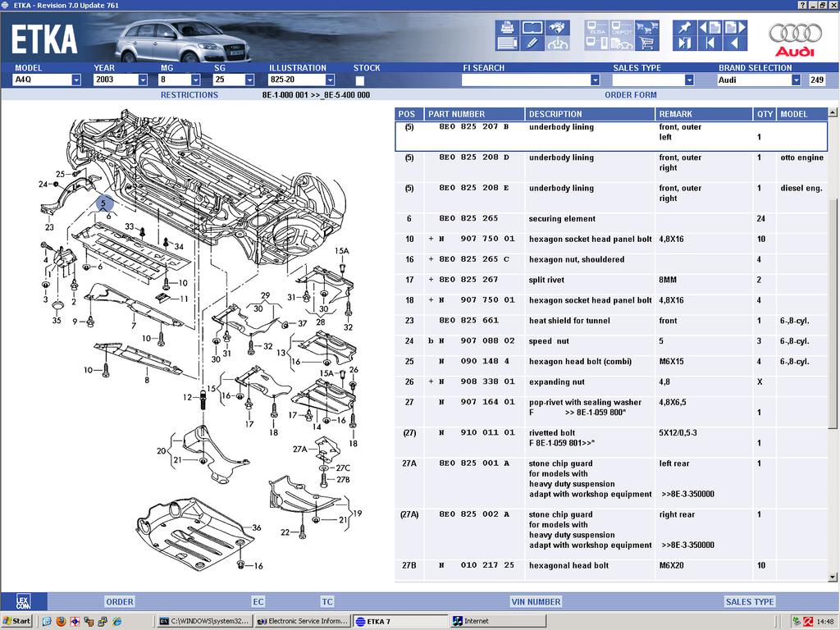Click the printer icon in the toolbar

tap(507, 27)
